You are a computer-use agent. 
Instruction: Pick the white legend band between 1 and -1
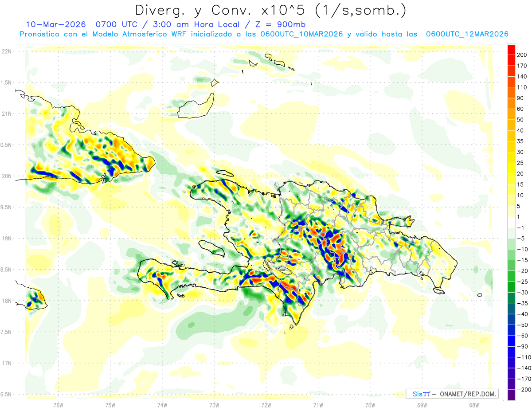pos(511,222)
